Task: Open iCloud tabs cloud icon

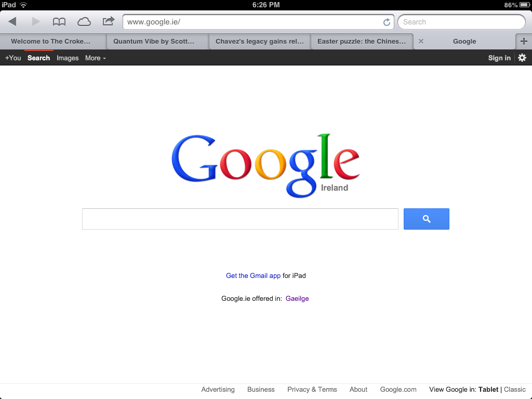Action: pos(84,22)
